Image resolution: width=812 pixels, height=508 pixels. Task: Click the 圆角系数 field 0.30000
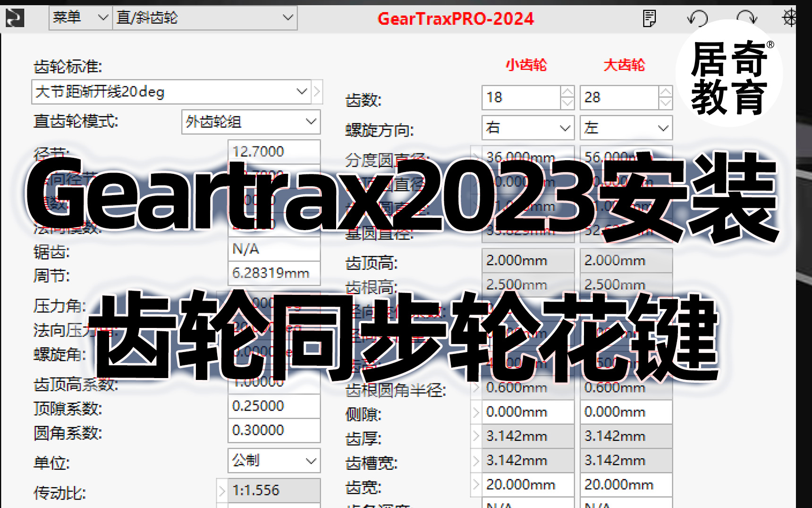[x=274, y=431]
